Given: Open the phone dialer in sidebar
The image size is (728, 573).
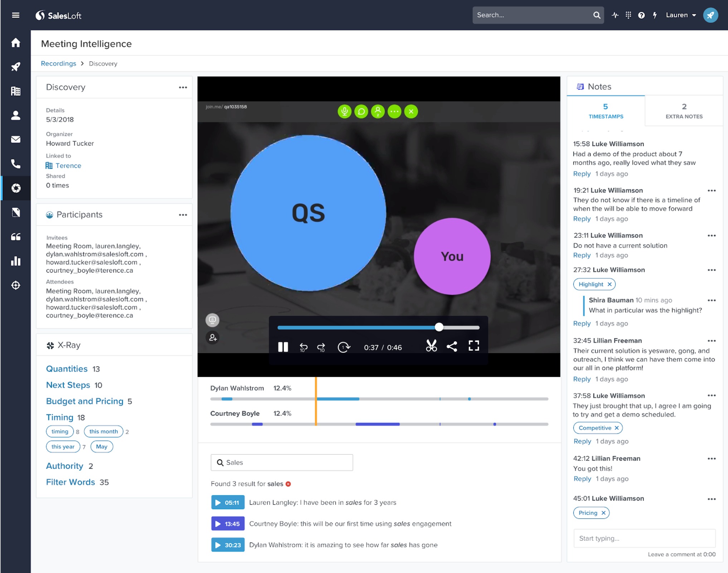Looking at the screenshot, I should tap(15, 164).
